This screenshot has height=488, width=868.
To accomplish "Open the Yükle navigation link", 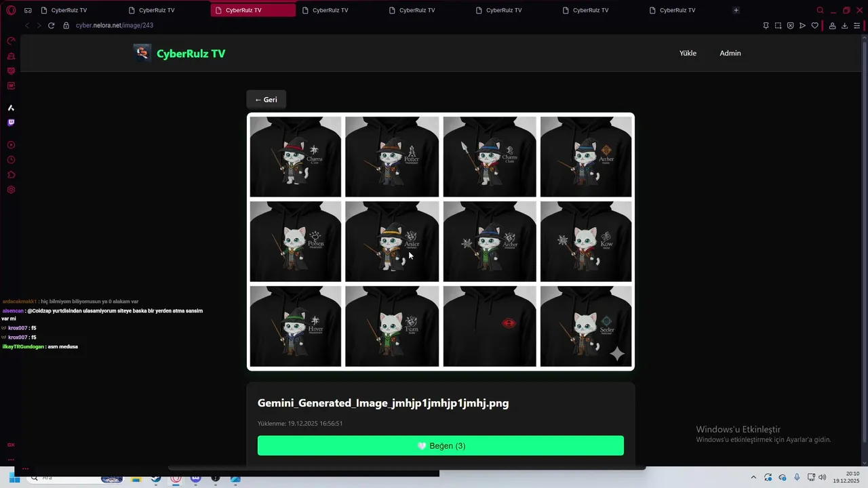I will coord(688,53).
